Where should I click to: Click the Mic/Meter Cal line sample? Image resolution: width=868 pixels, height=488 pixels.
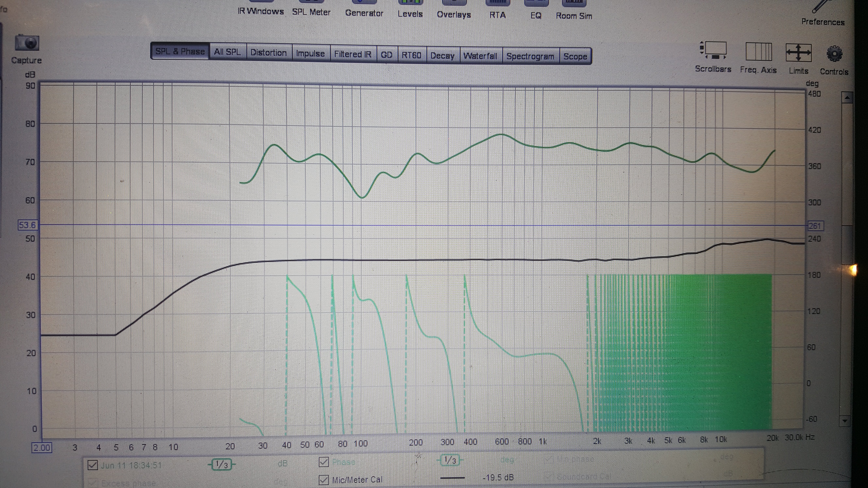[452, 478]
